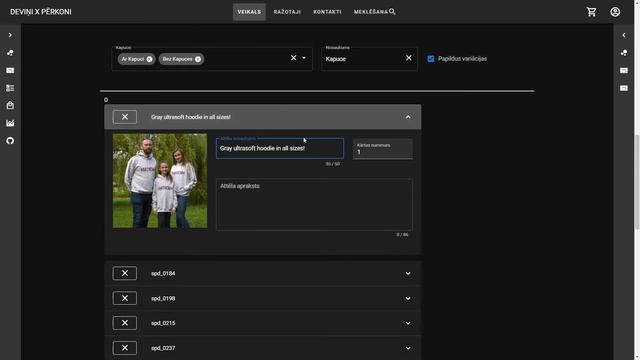640x360 pixels.
Task: Open the list view icon in left sidebar
Action: point(10,88)
